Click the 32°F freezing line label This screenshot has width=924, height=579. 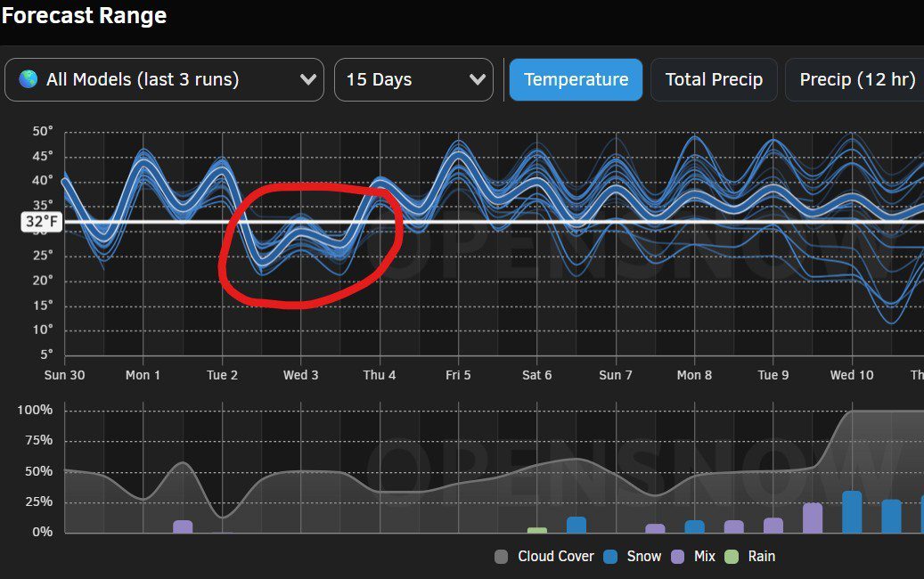[42, 222]
